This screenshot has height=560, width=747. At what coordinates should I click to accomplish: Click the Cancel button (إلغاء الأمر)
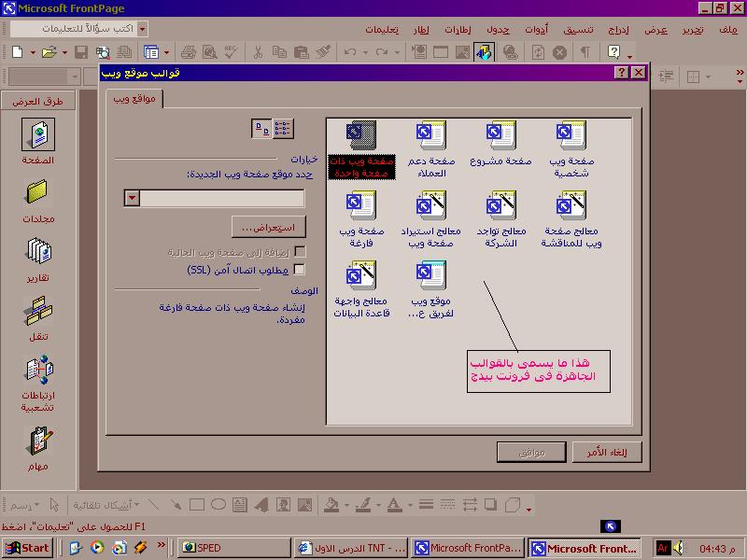point(607,452)
